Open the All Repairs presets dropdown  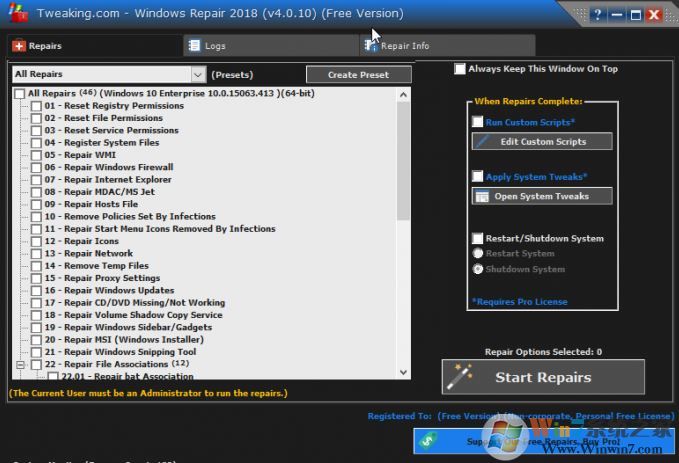197,74
